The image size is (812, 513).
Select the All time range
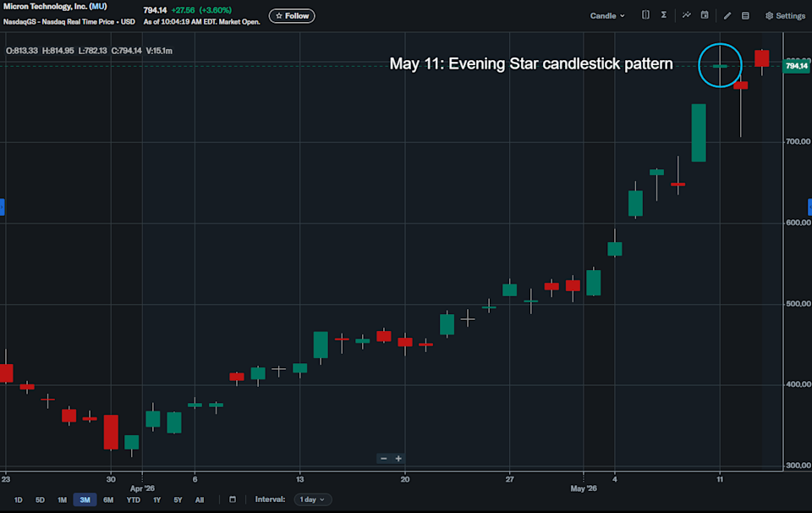[200, 500]
